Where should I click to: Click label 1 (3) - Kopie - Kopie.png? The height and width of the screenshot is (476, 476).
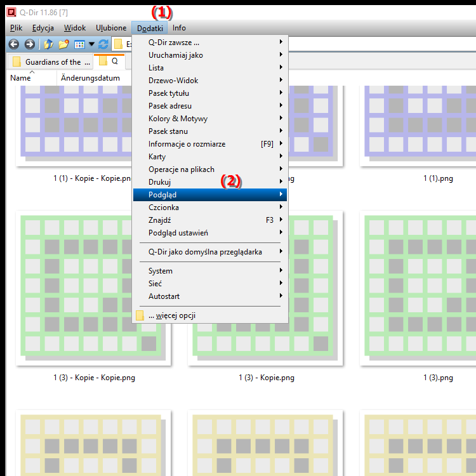coord(94,378)
